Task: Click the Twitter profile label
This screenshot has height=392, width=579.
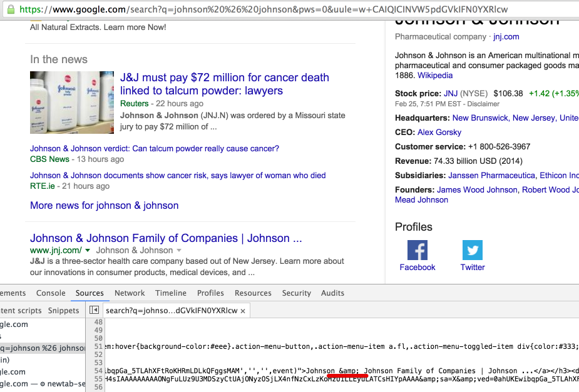Action: [x=473, y=268]
